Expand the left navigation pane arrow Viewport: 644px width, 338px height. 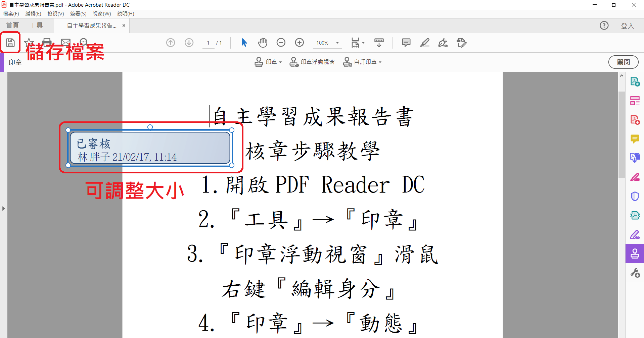point(3,209)
